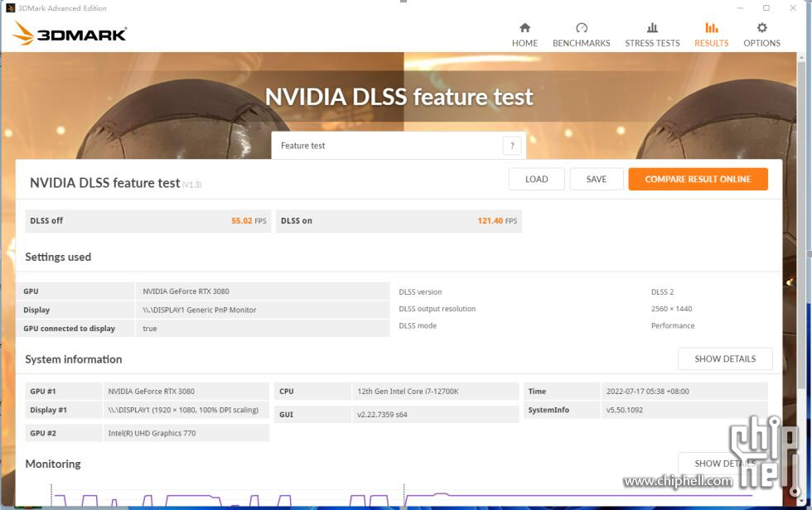Click the question mark help button
Viewport: 812px width, 510px height.
pos(512,146)
